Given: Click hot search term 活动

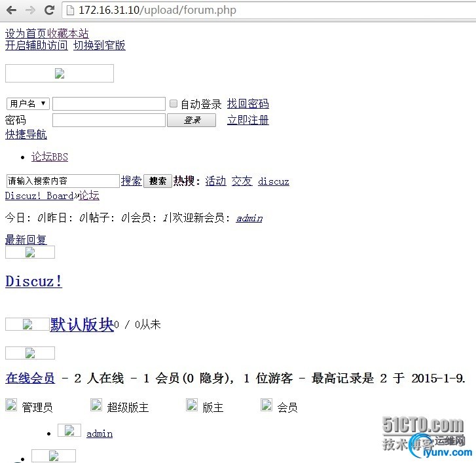Looking at the screenshot, I should [215, 181].
